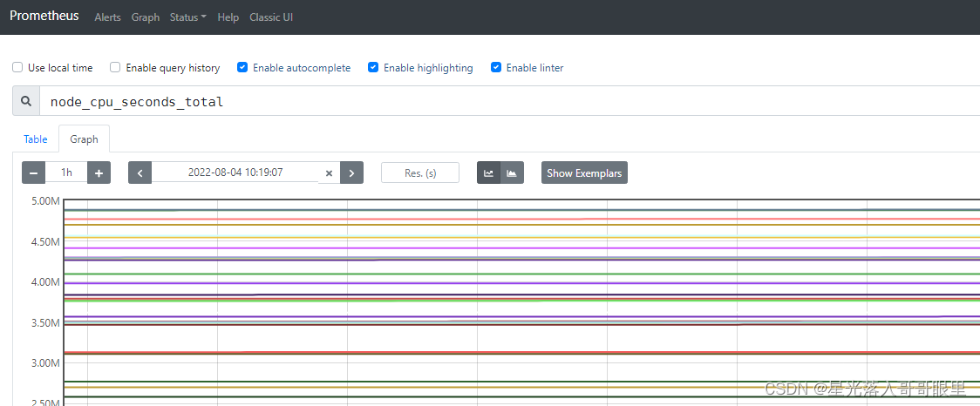Click the node_cpu_seconds_total expression input

(506, 101)
